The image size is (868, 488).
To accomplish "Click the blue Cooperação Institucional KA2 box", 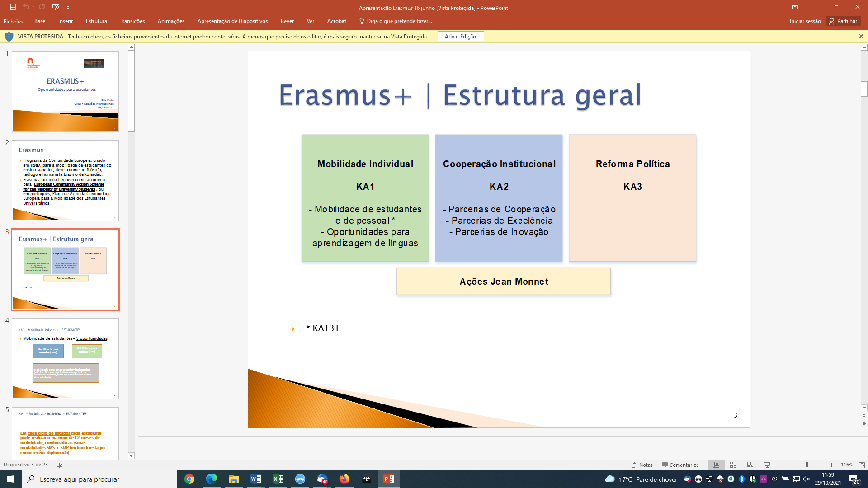I will click(x=499, y=198).
